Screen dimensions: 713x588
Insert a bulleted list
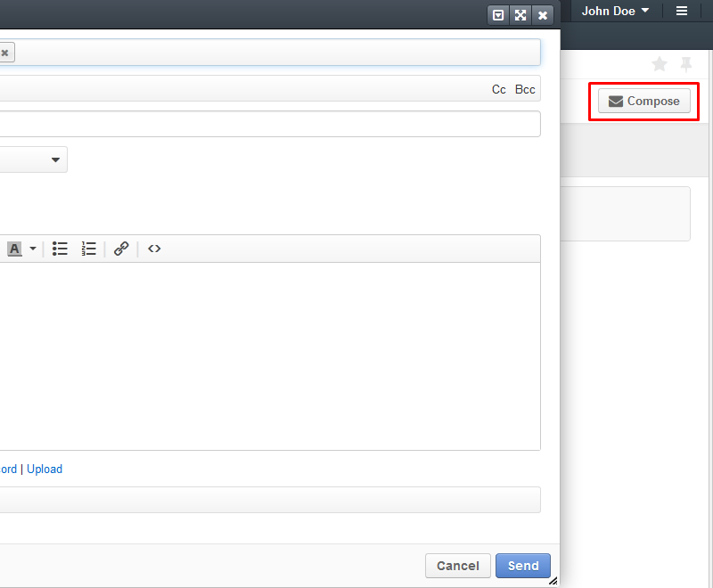coord(60,249)
